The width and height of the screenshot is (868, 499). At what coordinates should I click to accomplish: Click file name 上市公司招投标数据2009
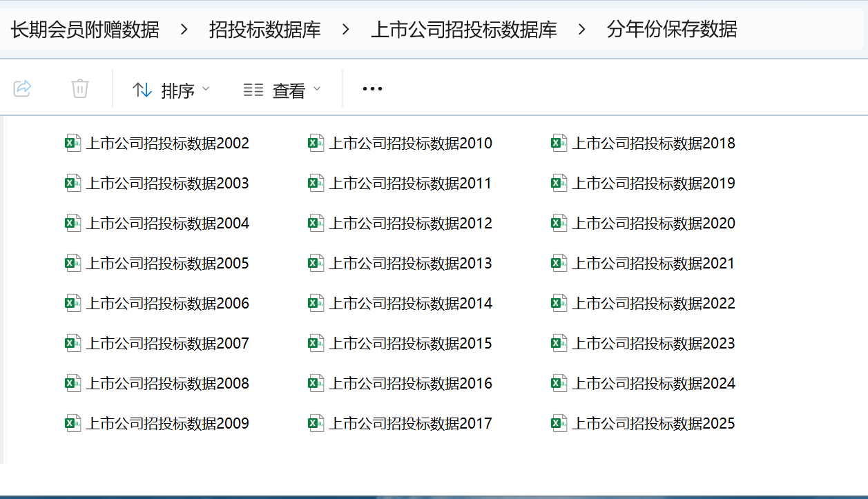click(x=168, y=423)
